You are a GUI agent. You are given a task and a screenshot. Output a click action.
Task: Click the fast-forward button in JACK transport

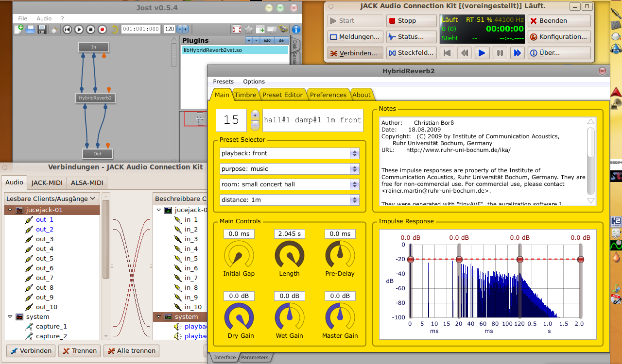[517, 53]
